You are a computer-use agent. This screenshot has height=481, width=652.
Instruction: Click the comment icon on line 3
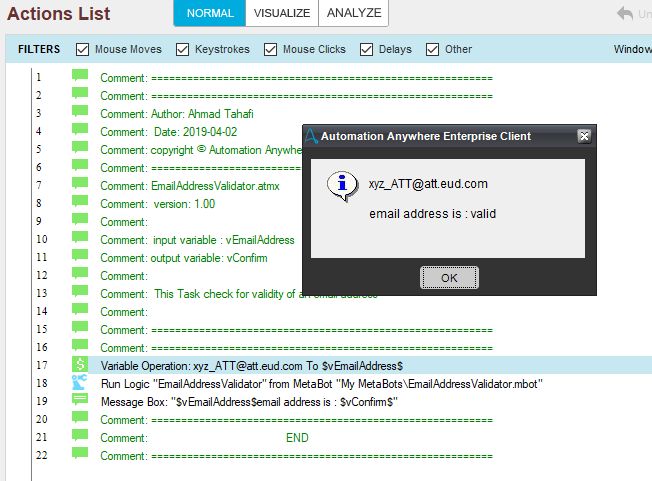tap(80, 112)
